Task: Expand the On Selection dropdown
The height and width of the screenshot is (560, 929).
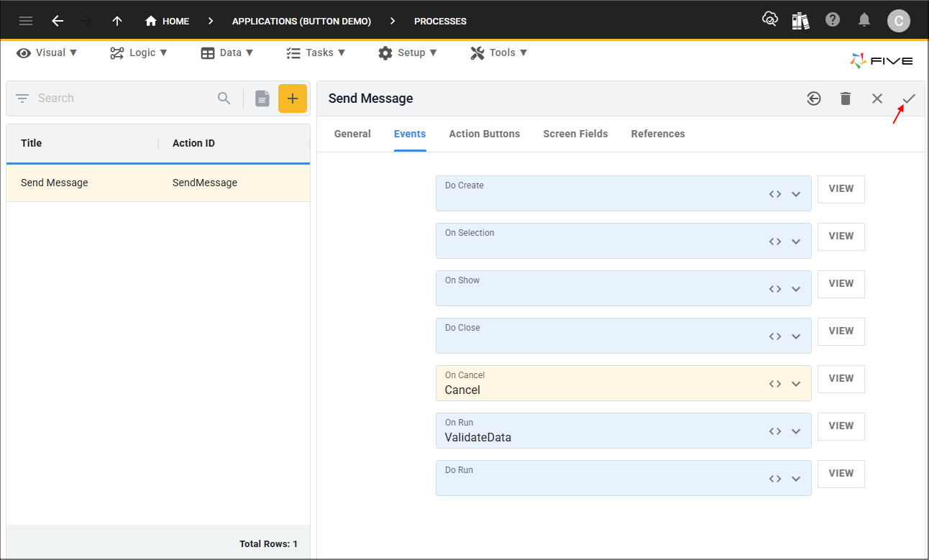Action: [x=796, y=242]
